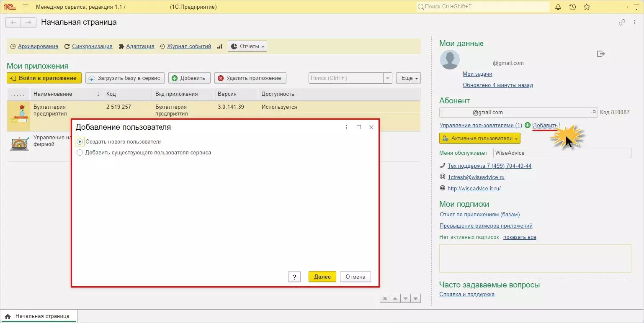The height and width of the screenshot is (323, 644).
Task: Move down one row with the list arrow
Action: 405,298
